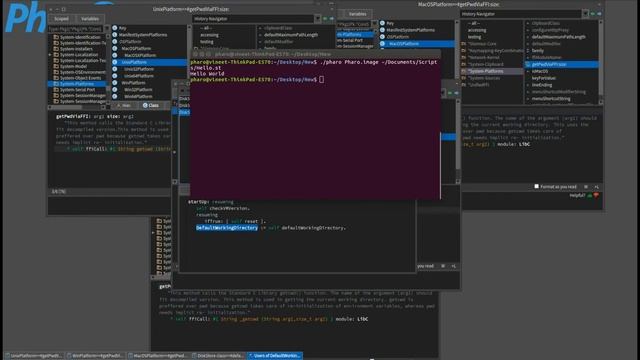Select MacOSPlatform class in MacOSPlatform browser
This screenshot has width=640, height=360.
416,44
